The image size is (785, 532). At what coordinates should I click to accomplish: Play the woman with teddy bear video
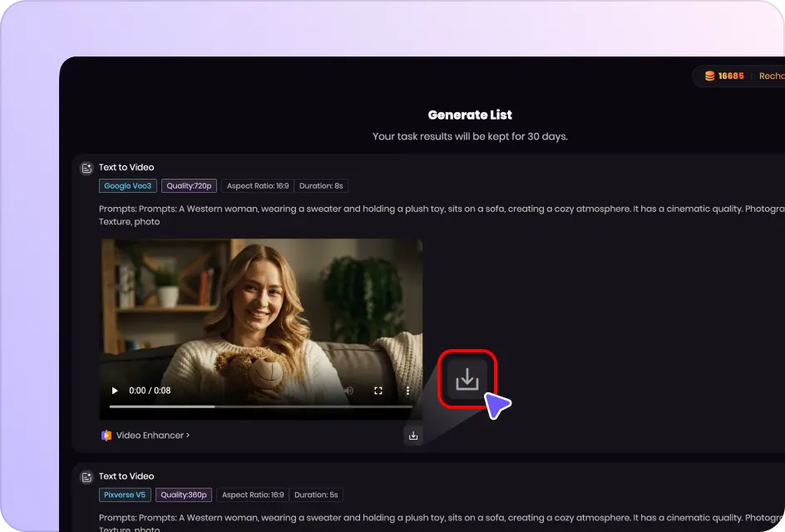[x=115, y=391]
